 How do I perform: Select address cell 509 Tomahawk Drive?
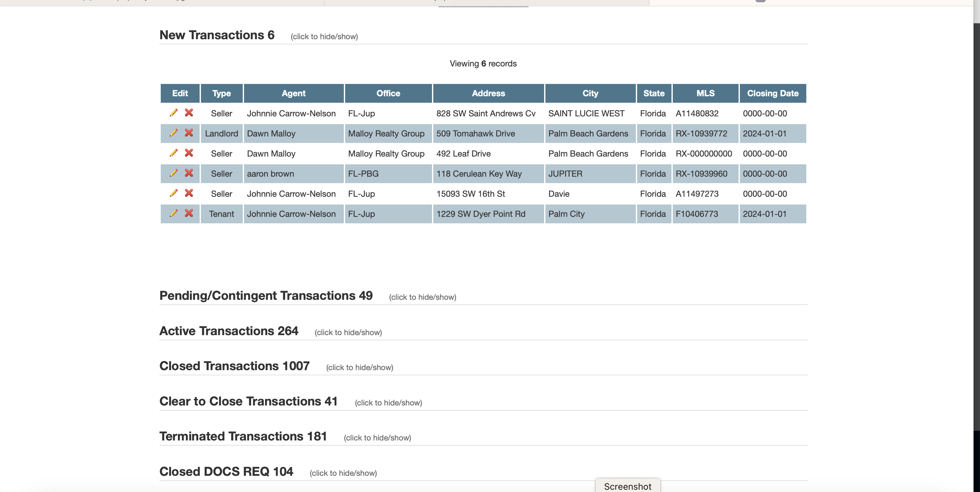coord(488,134)
